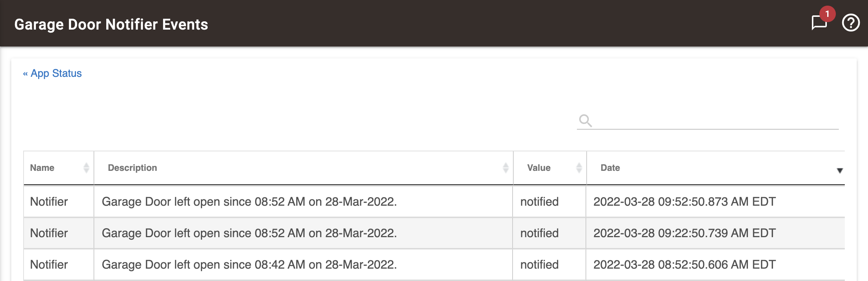Sort table by Value column arrows

tap(579, 168)
